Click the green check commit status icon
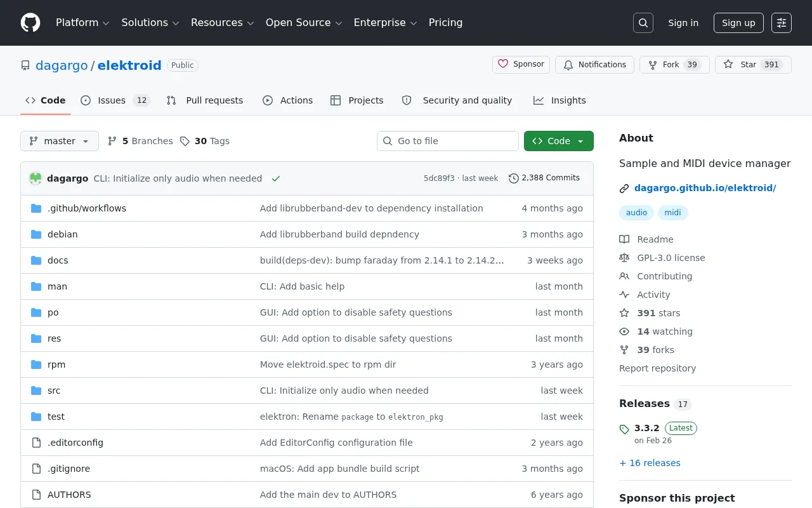The height and width of the screenshot is (508, 812). [x=276, y=178]
